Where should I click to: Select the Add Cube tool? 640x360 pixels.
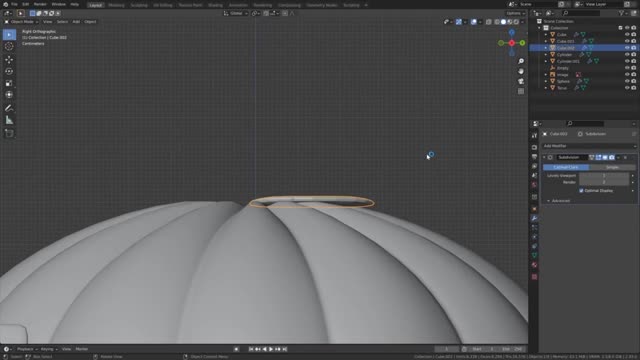pyautogui.click(x=9, y=133)
